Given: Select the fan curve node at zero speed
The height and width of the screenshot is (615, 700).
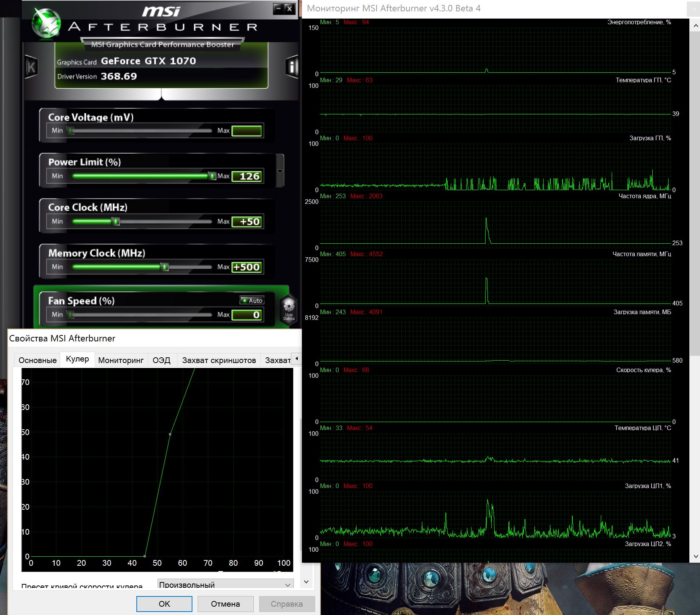Looking at the screenshot, I should 145,556.
